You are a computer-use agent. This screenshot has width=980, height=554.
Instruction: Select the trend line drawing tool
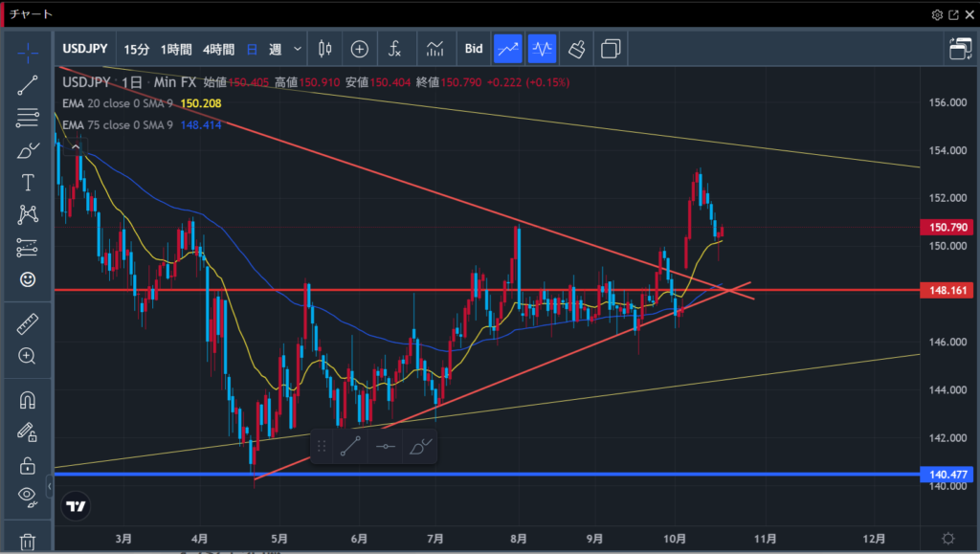click(x=28, y=85)
